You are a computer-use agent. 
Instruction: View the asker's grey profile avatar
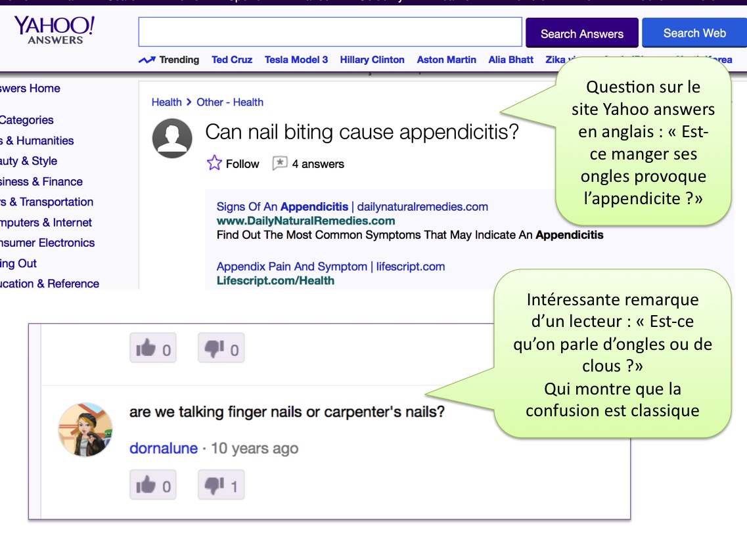(172, 138)
